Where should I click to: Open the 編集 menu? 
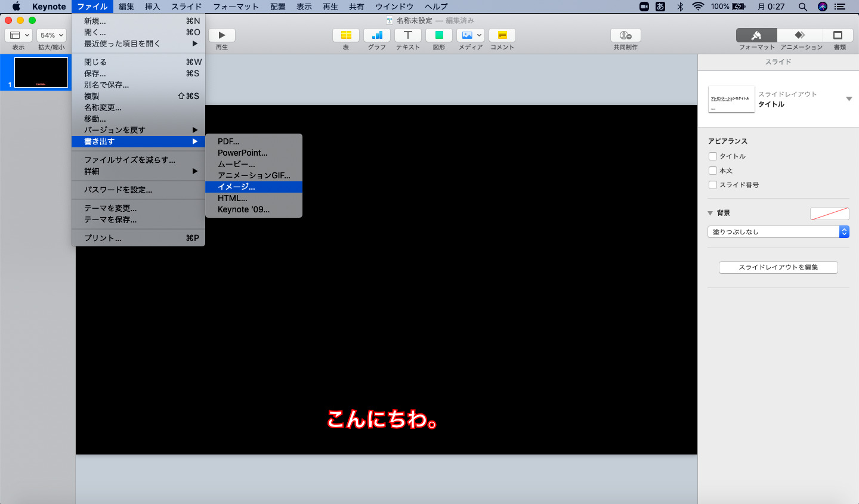126,7
